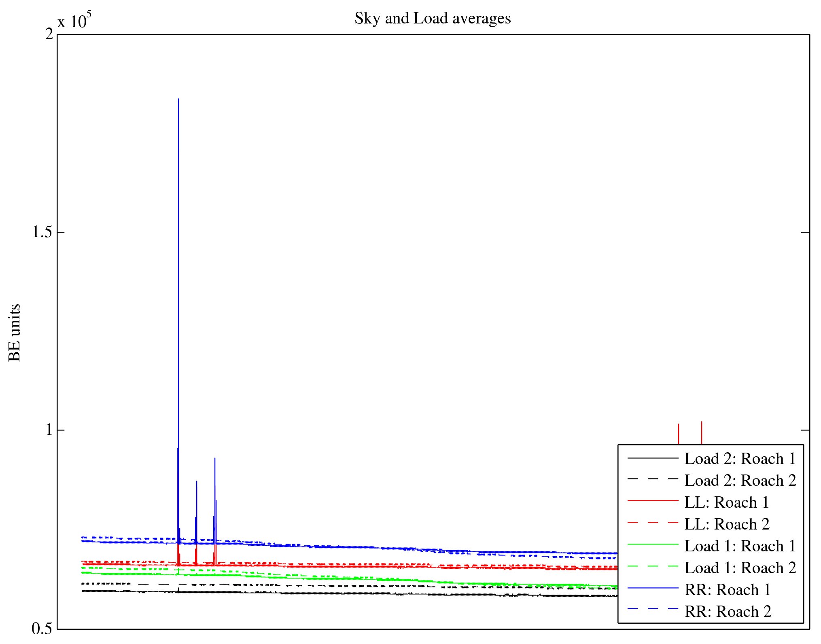
Task: Click dashed blue line sample in legend
Action: [x=653, y=609]
